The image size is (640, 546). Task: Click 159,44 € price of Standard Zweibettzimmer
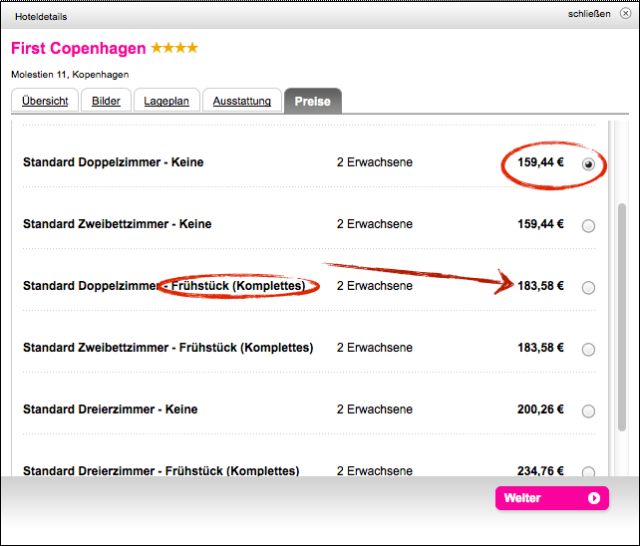tap(540, 224)
